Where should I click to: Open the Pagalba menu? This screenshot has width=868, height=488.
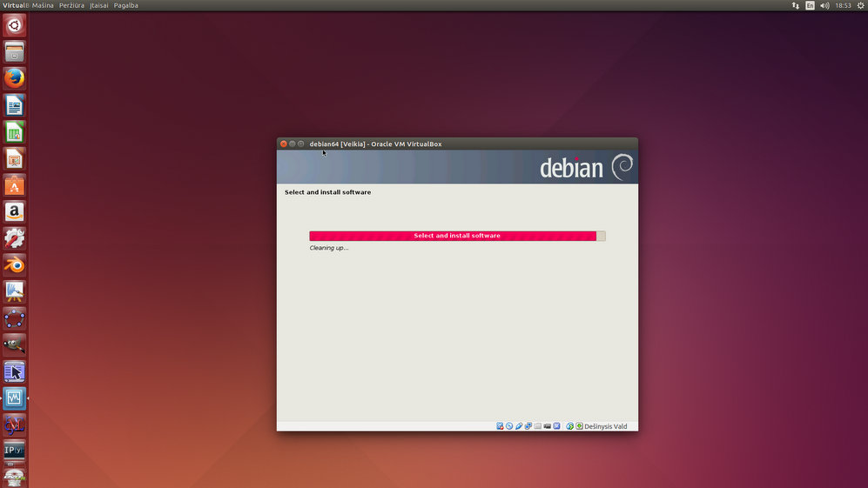point(126,5)
